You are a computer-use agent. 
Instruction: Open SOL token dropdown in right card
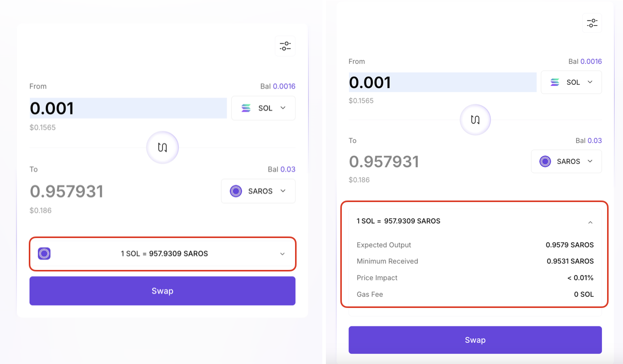tap(571, 82)
